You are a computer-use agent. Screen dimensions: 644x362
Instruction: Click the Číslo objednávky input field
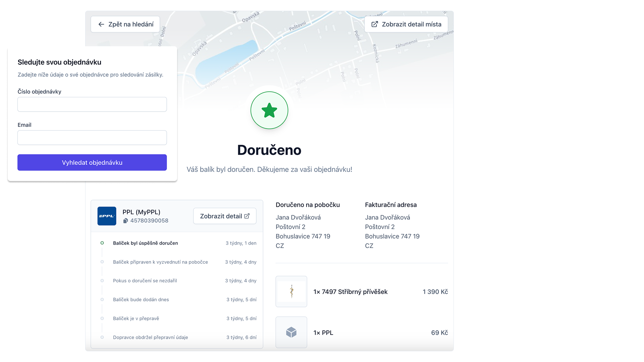coord(92,104)
